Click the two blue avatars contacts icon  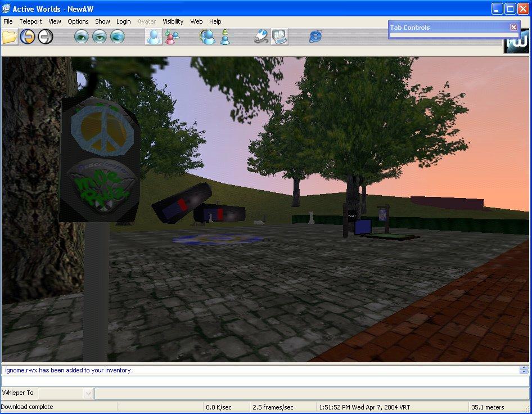(208, 37)
